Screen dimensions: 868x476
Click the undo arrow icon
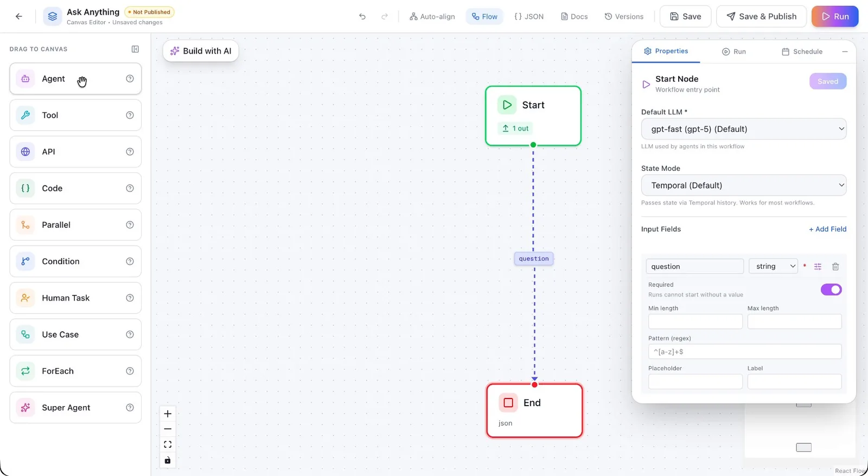tap(362, 16)
